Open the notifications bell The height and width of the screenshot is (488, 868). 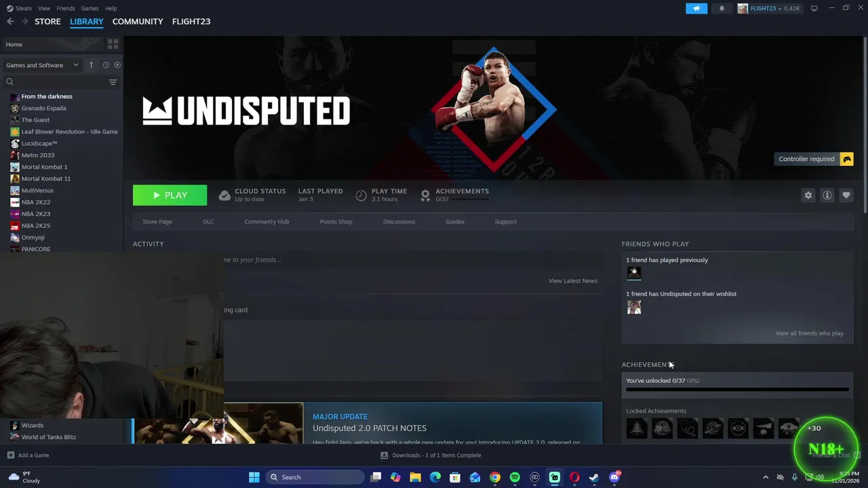coord(722,8)
